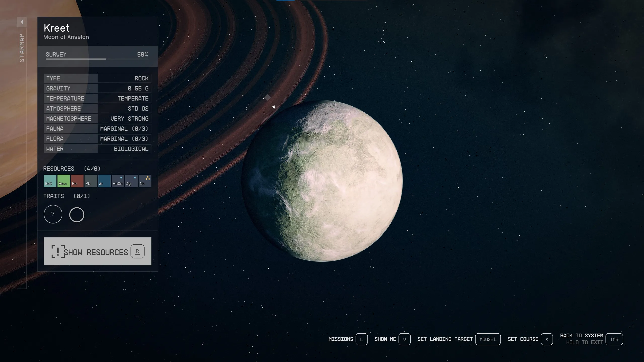
Task: Click Set Landing Target MOUSE1 button
Action: 488,339
